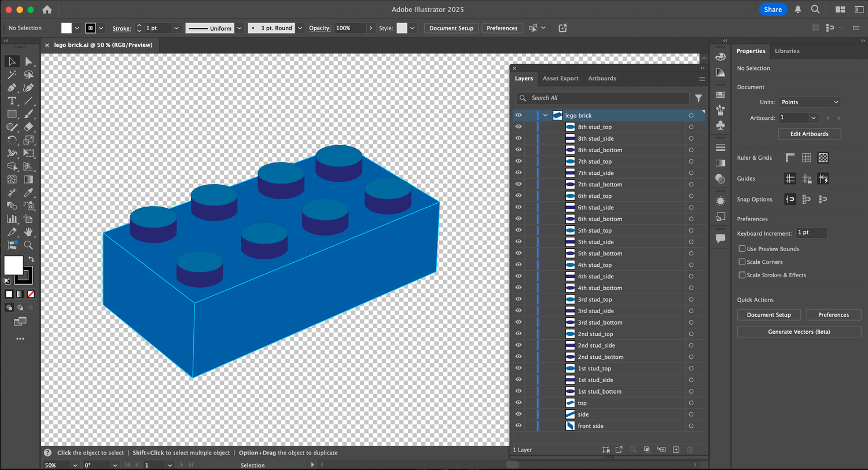
Task: Click the Style swatch in control bar
Action: [x=402, y=28]
